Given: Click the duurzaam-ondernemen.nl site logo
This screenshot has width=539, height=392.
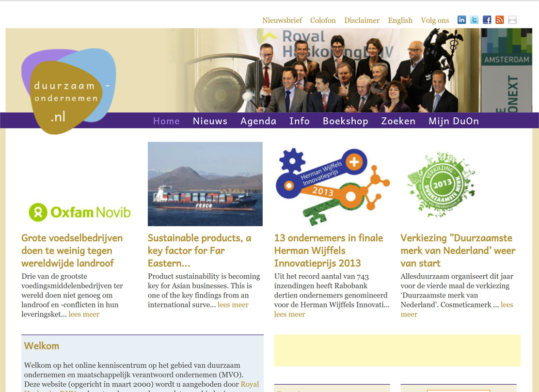Looking at the screenshot, I should point(68,91).
